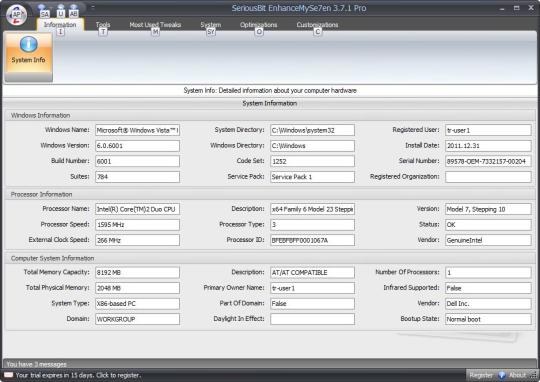Click the processor Status field OK
Image resolution: width=540 pixels, height=382 pixels.
(x=488, y=225)
